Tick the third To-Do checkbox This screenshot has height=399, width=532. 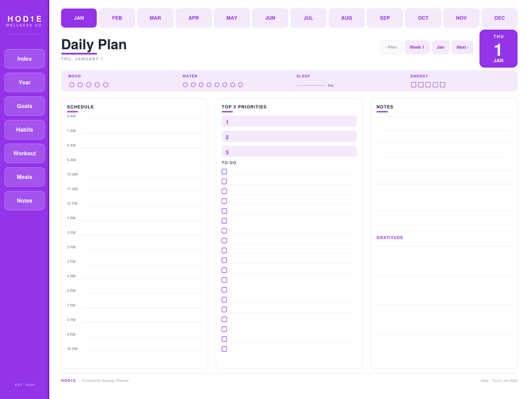tap(224, 191)
